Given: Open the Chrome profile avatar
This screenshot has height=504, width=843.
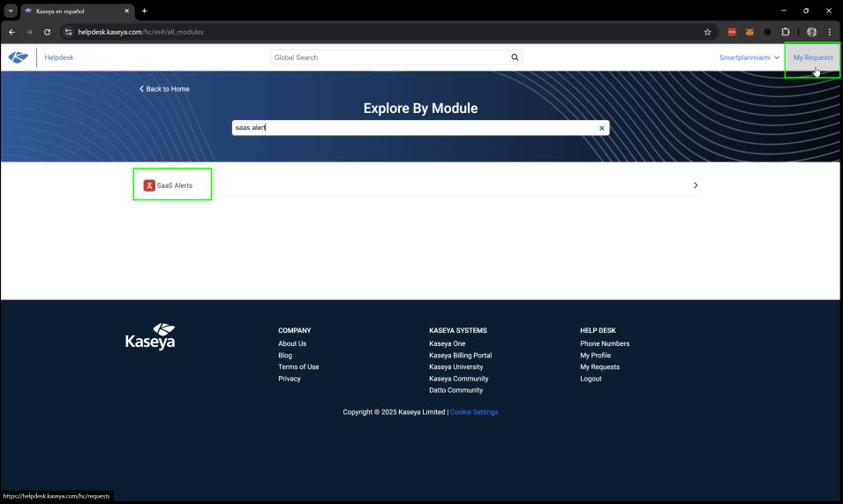Looking at the screenshot, I should (812, 33).
